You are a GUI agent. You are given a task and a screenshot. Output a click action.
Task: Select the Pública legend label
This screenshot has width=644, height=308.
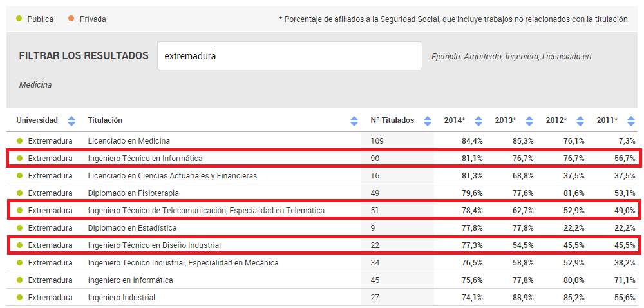pos(40,19)
